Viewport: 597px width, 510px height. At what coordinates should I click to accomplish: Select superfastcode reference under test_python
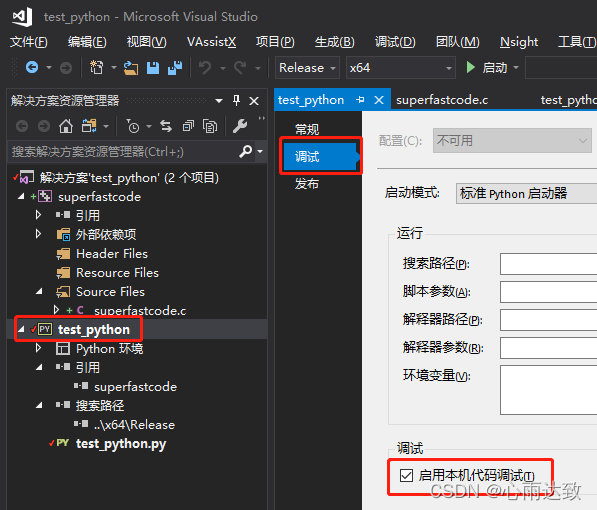pyautogui.click(x=136, y=387)
